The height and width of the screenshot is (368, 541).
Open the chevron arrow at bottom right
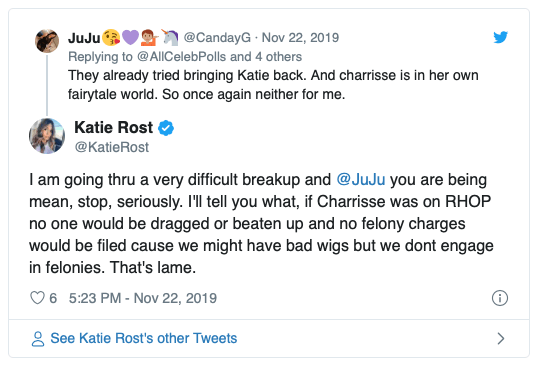coord(501,339)
